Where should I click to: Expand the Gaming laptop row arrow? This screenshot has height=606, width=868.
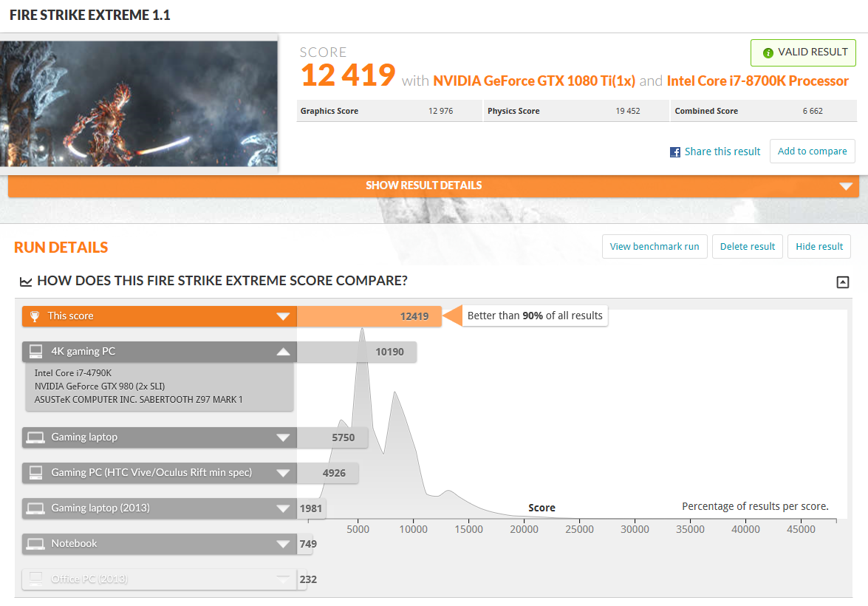tap(283, 438)
